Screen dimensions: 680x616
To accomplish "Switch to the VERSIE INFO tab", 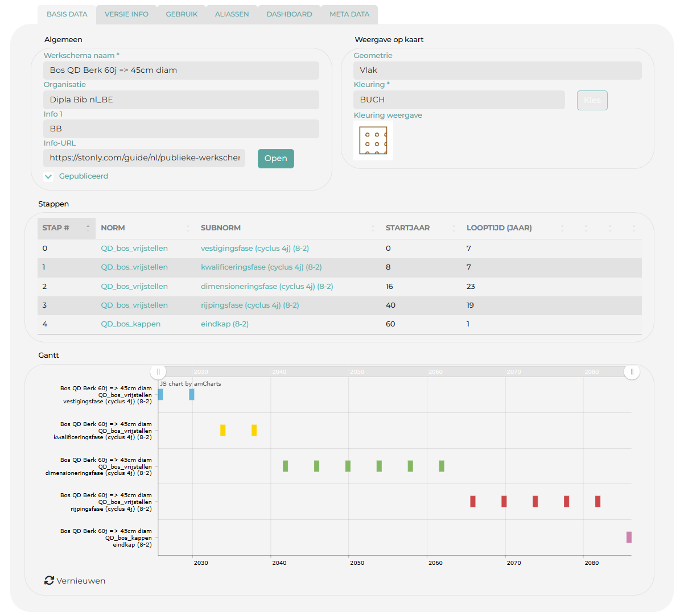I will [126, 14].
